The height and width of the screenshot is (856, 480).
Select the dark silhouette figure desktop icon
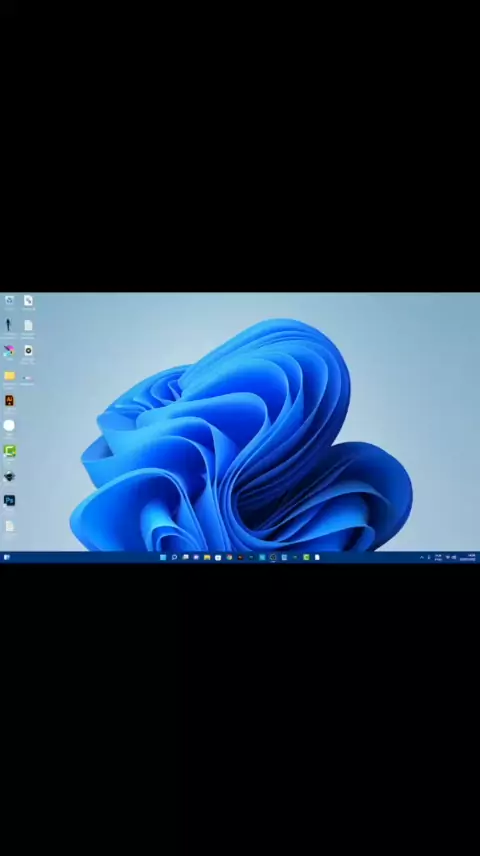[x=9, y=325]
